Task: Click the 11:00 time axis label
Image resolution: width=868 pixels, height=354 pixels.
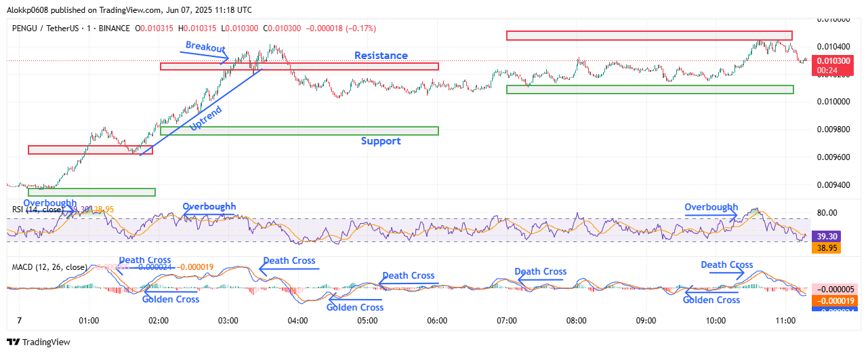Action: click(x=785, y=321)
